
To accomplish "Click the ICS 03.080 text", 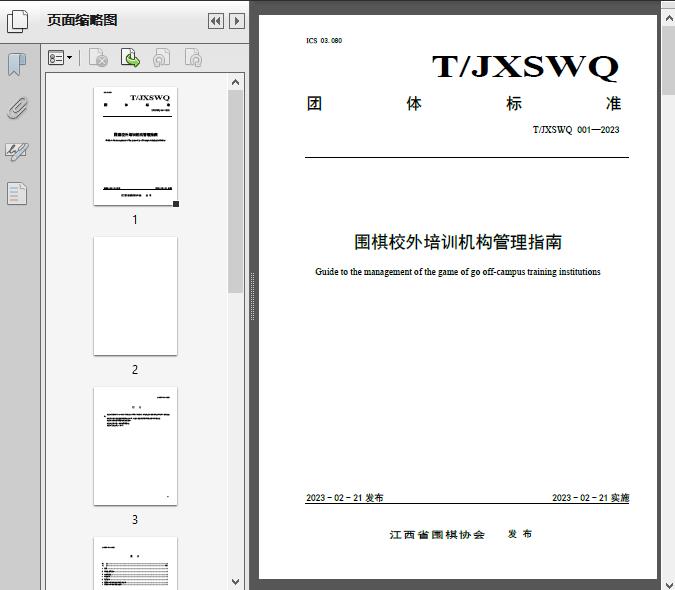I will coord(324,40).
